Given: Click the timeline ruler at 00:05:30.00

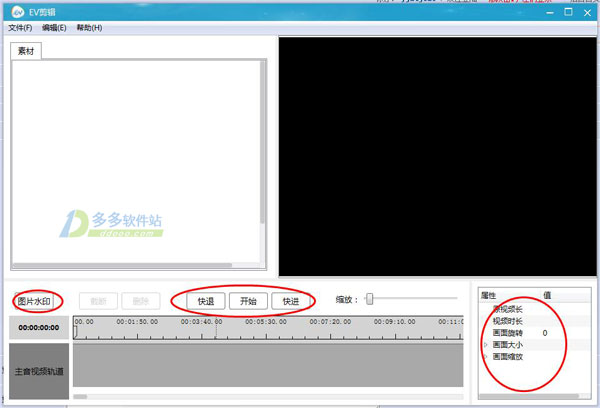Looking at the screenshot, I should [266, 322].
